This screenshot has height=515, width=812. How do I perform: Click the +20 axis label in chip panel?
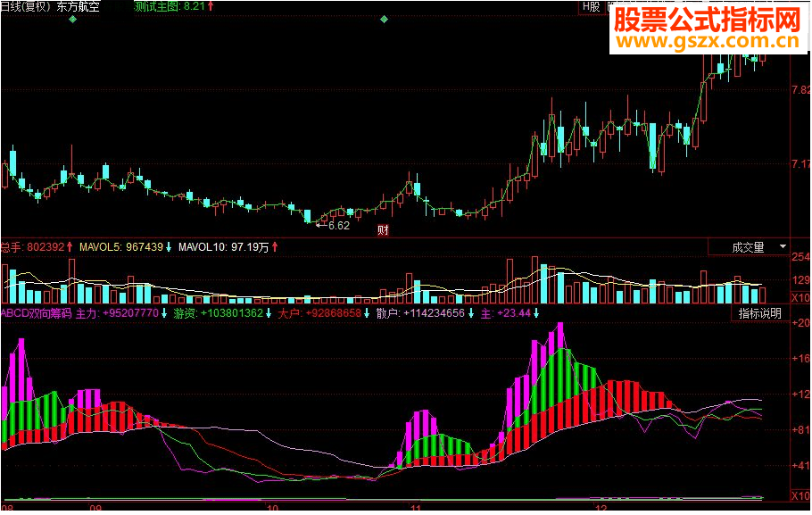click(800, 323)
